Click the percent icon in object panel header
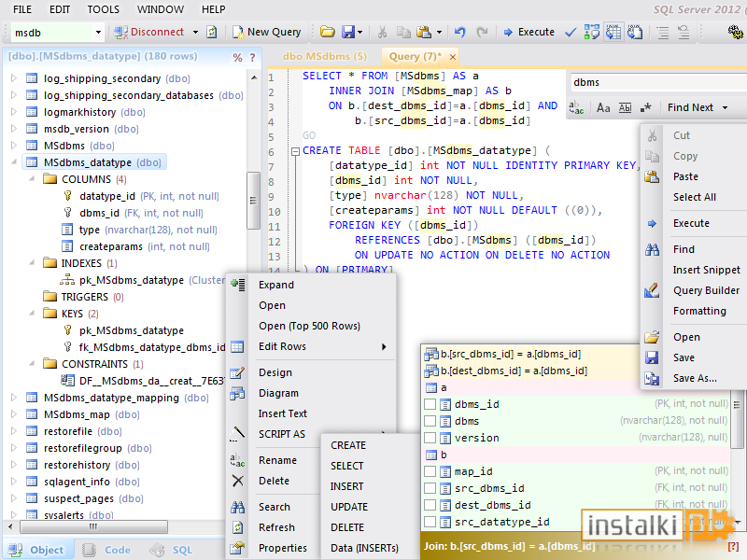The width and height of the screenshot is (747, 560). 237,58
